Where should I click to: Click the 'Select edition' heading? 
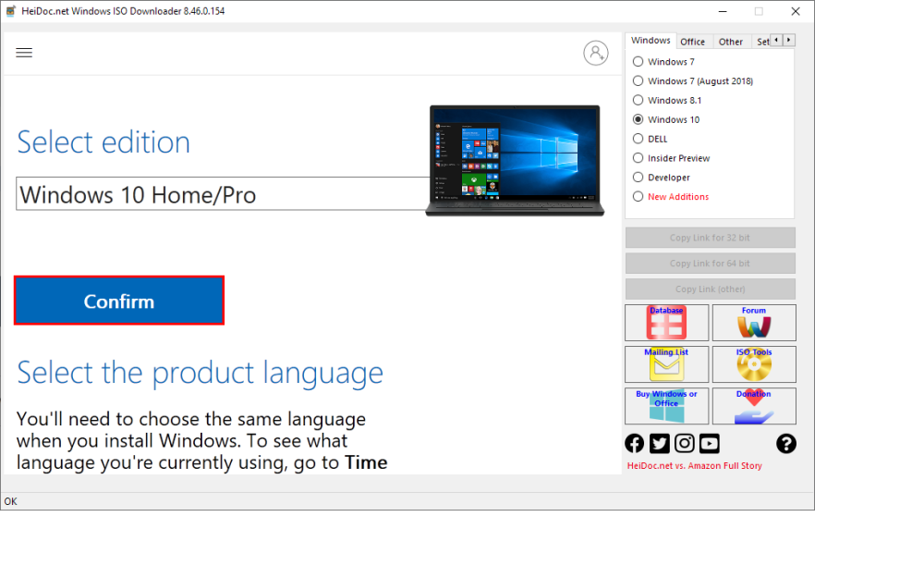pyautogui.click(x=103, y=142)
